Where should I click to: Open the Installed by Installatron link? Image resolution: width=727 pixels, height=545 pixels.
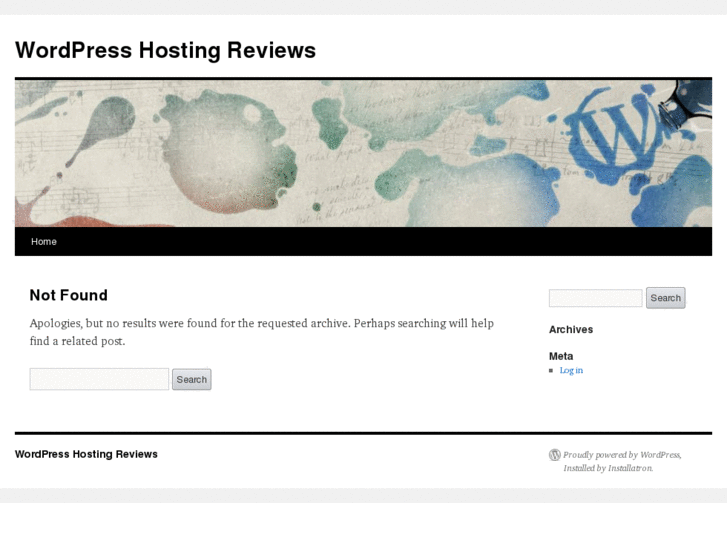(608, 468)
